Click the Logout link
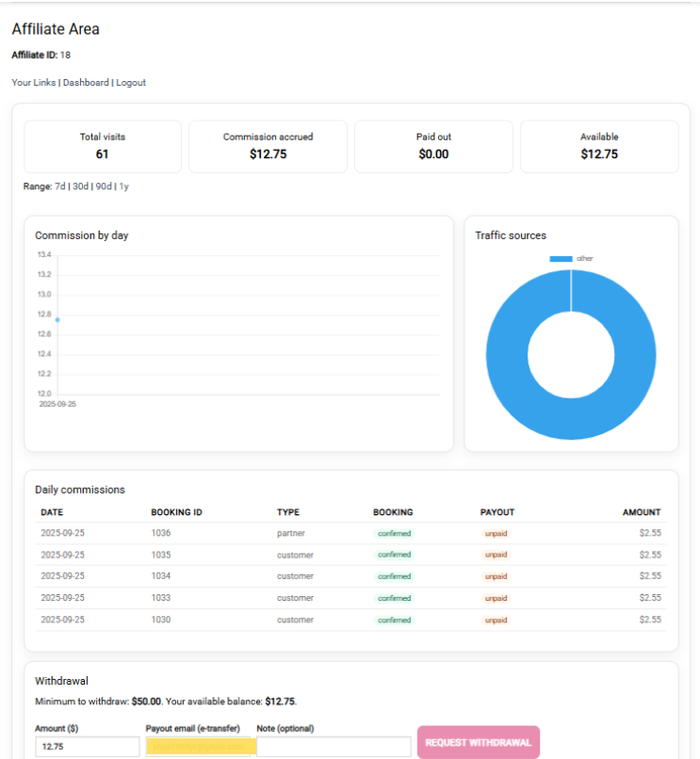The image size is (700, 759). [131, 83]
